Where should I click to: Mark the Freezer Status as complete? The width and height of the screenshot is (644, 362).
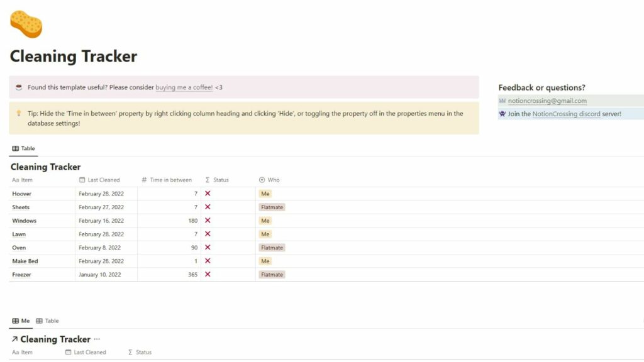[208, 274]
